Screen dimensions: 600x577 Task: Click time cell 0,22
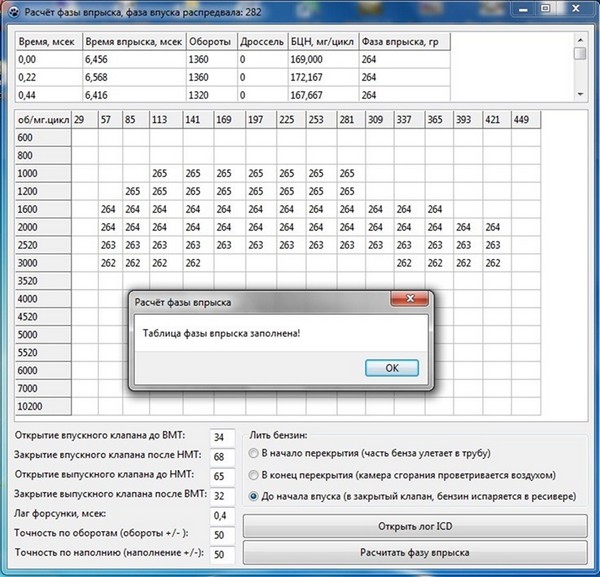[49, 77]
